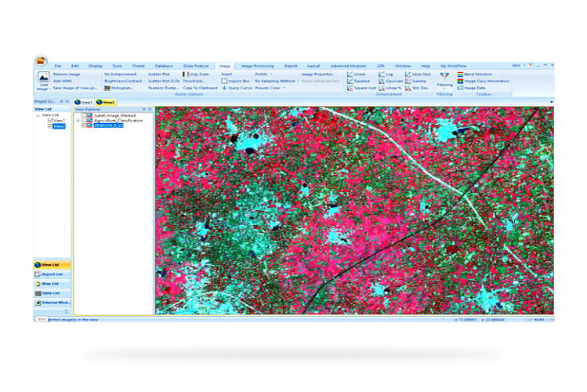
Task: Toggle 20181214_D_LS layer checkbox
Action: pos(84,125)
